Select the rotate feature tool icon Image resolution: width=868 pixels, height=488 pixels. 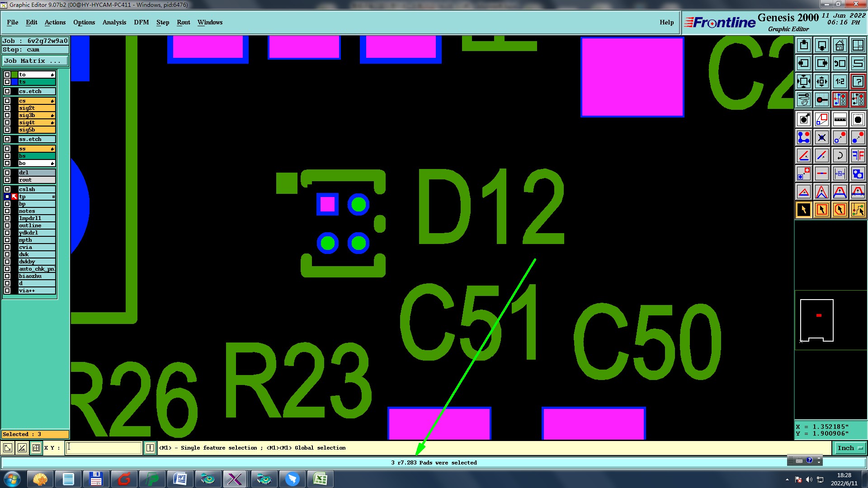coord(840,155)
